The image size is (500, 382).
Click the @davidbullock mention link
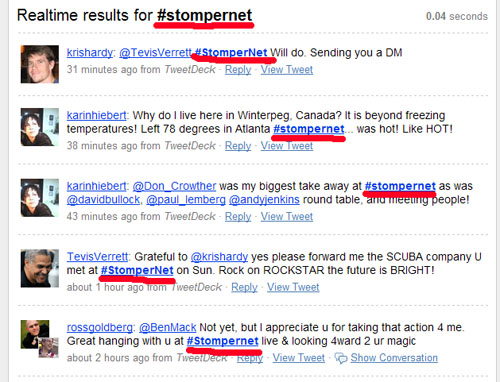[103, 200]
